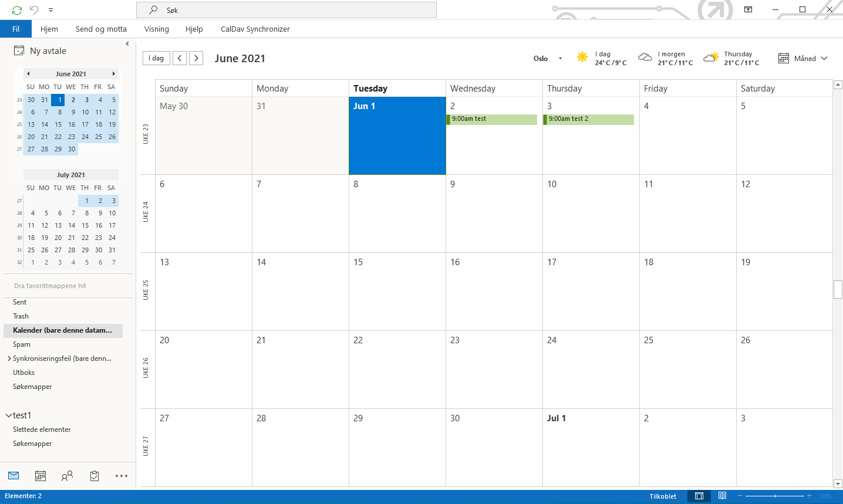Click the Wednesday column header
843x504 pixels.
pyautogui.click(x=494, y=89)
